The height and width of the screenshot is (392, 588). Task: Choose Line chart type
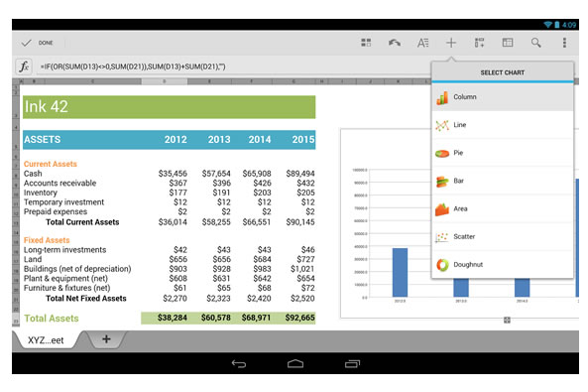tap(503, 125)
